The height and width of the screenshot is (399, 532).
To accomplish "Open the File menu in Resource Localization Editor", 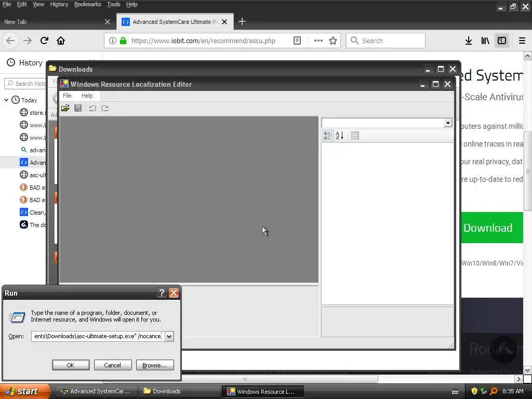I will [67, 96].
